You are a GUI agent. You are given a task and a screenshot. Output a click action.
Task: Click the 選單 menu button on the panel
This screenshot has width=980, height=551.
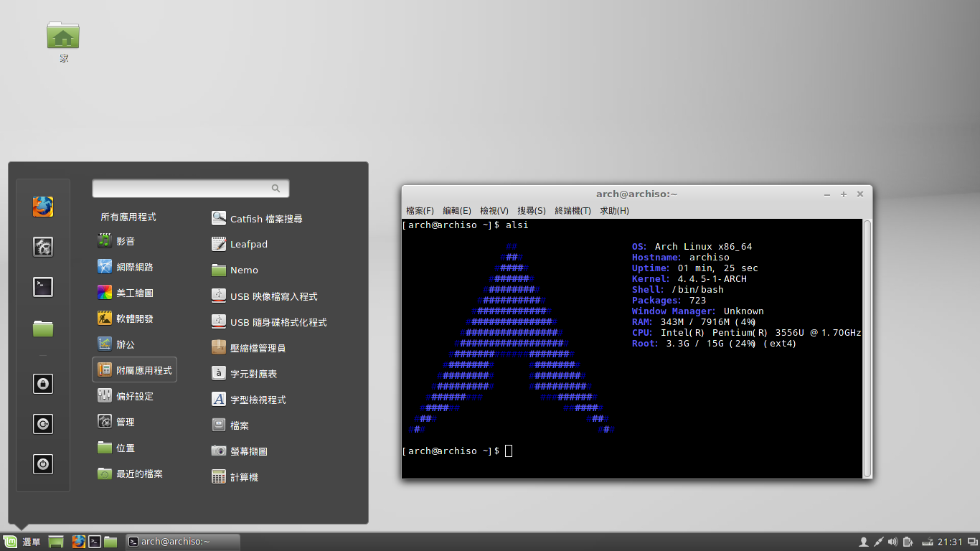22,542
